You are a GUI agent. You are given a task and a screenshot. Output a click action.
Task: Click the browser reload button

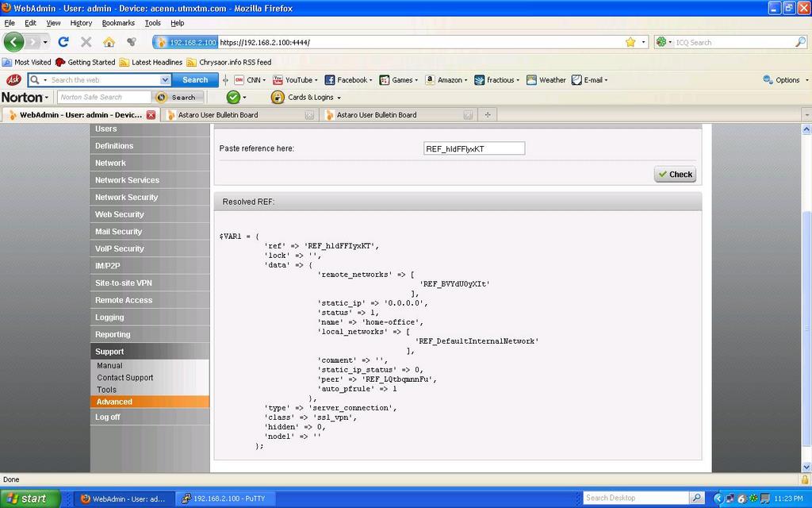(63, 42)
